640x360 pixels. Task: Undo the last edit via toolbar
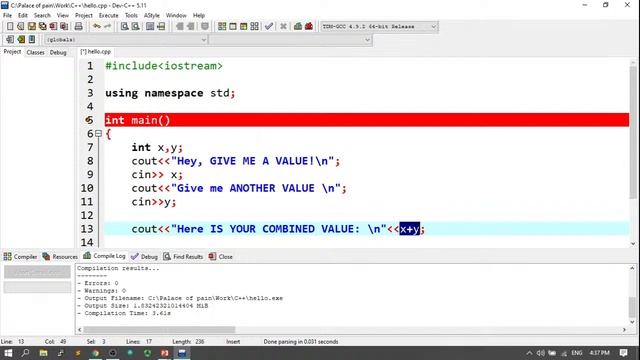click(97, 27)
